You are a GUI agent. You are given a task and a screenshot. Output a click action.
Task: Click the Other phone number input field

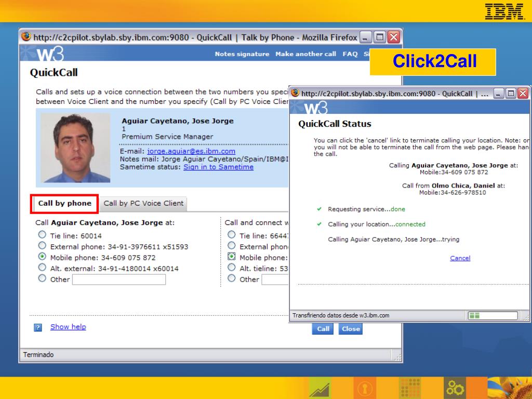(x=119, y=280)
